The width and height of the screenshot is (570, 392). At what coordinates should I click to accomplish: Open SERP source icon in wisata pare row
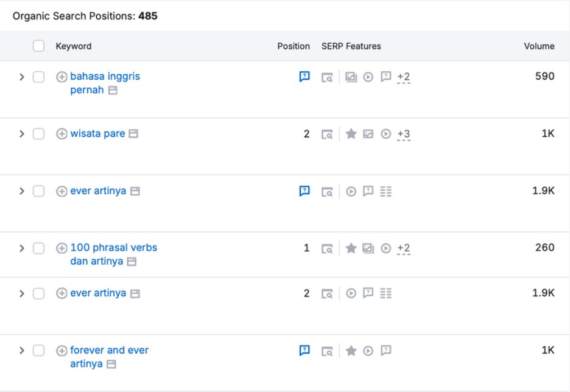click(x=327, y=135)
